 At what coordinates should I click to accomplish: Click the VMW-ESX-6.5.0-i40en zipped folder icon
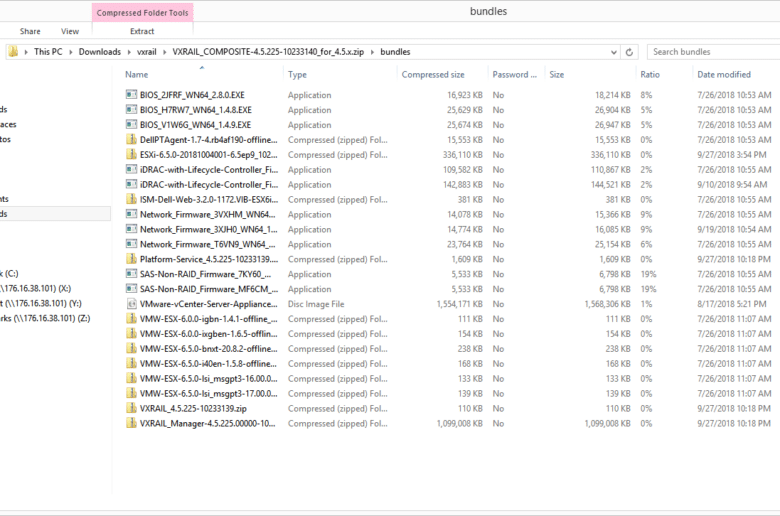[131, 363]
